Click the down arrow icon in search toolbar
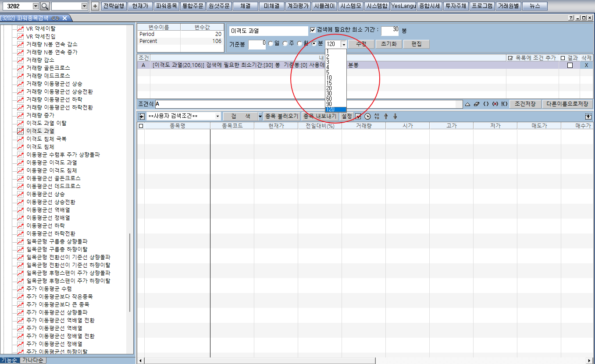This screenshot has height=364, width=595. [395, 117]
